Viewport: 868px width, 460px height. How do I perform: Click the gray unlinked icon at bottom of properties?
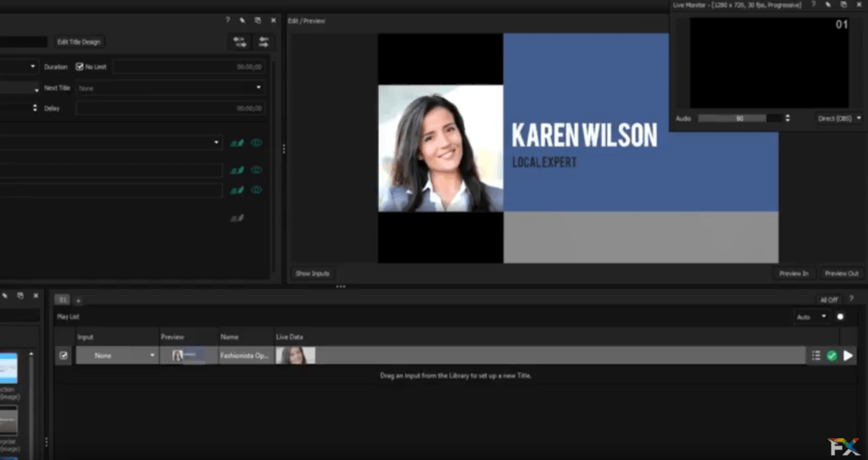(237, 218)
